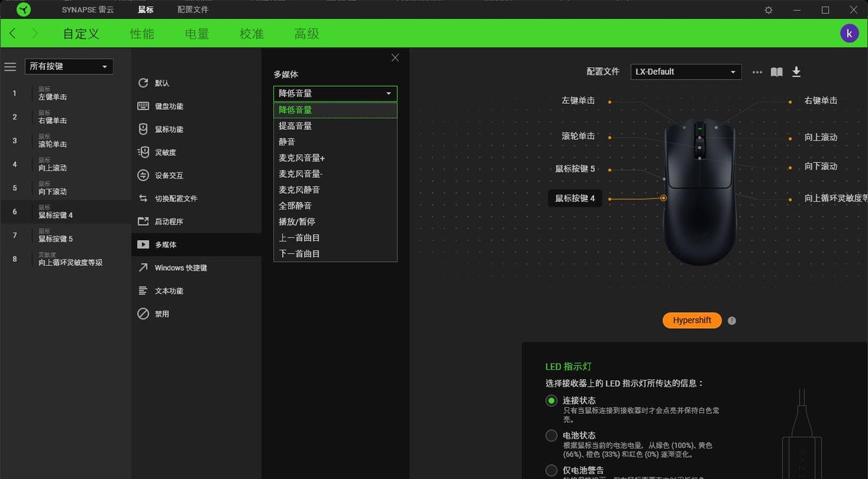Image resolution: width=868 pixels, height=479 pixels.
Task: Select the 禁用 disable icon
Action: click(x=143, y=313)
